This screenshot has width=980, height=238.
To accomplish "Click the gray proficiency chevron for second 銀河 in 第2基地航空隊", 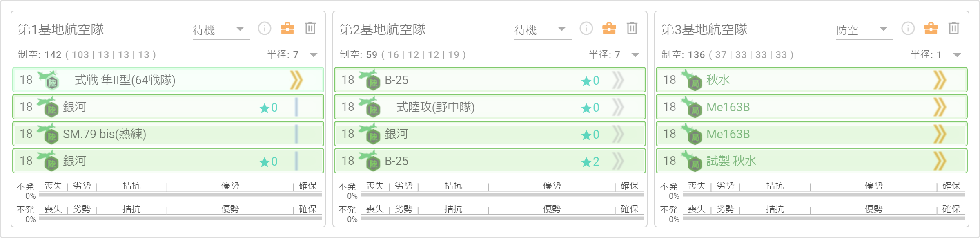I will [x=618, y=134].
